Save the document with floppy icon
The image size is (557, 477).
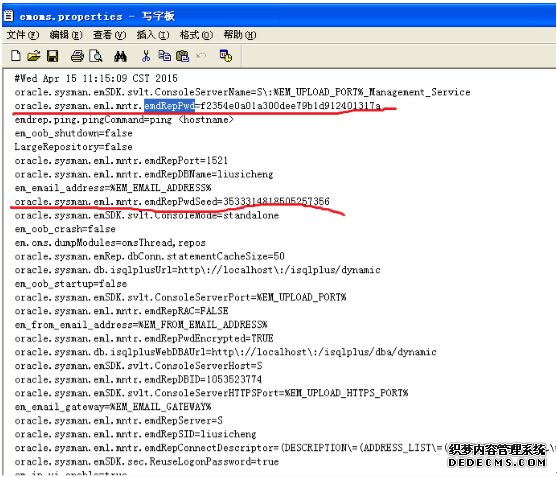pos(53,56)
